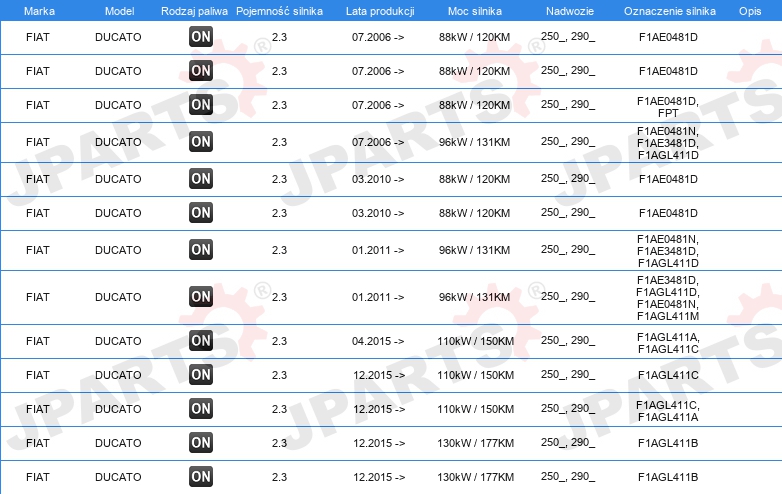The image size is (782, 494).
Task: Click the Model column header
Action: click(x=119, y=11)
